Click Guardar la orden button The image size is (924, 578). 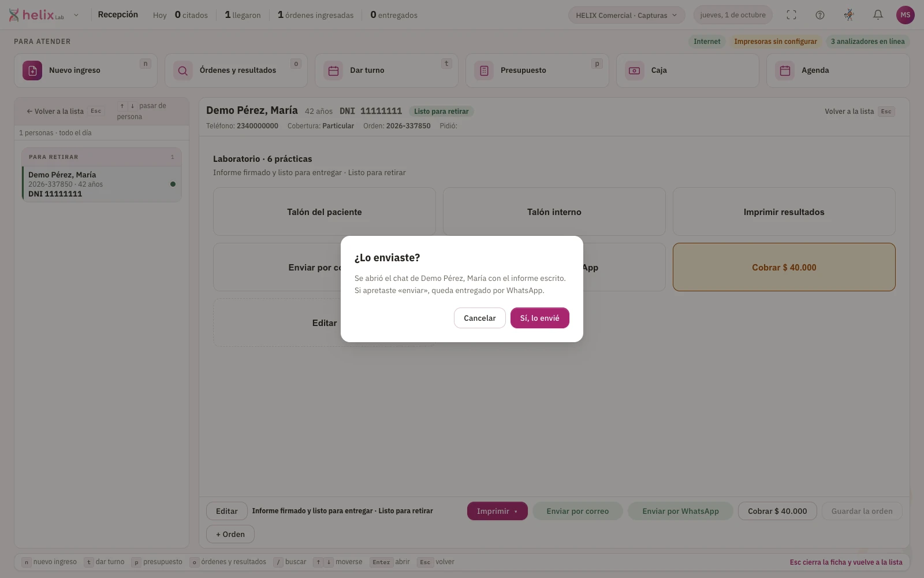coord(862,511)
